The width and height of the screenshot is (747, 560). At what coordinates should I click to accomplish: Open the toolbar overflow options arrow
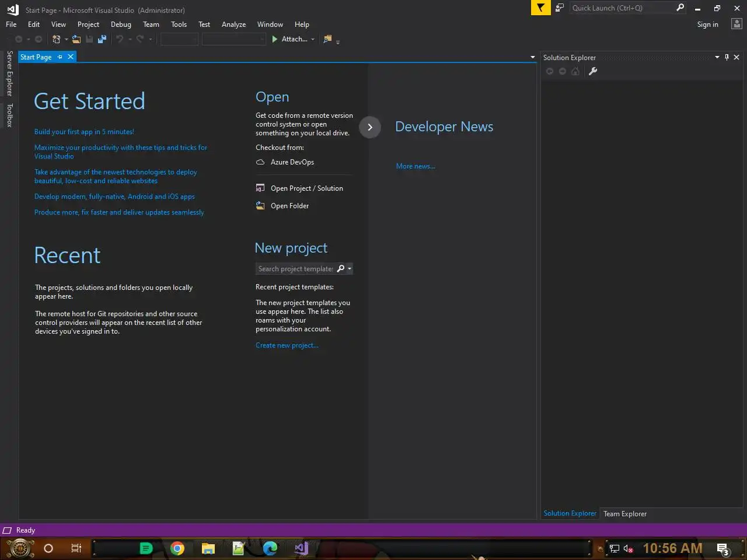coord(338,41)
